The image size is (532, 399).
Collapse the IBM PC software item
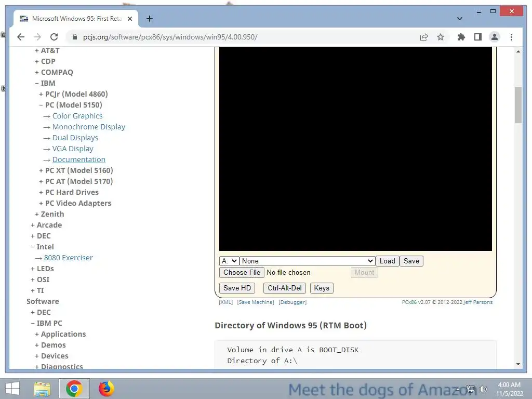46,323
